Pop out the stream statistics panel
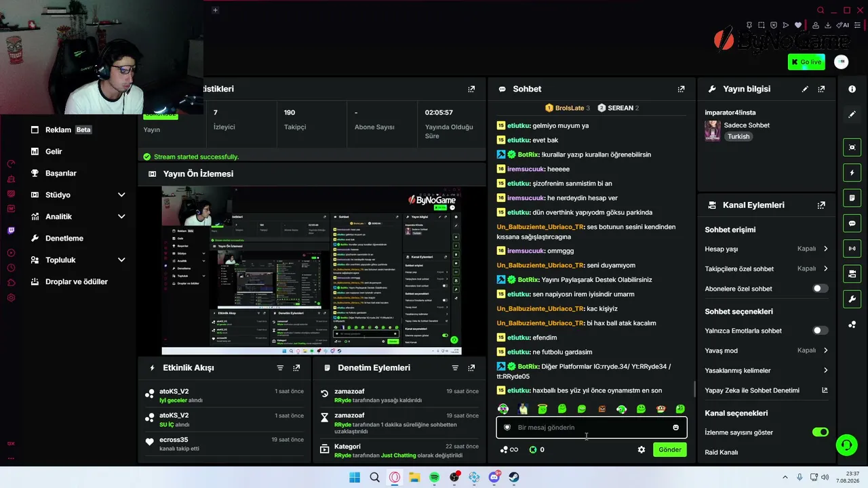The image size is (868, 488). coord(471,89)
